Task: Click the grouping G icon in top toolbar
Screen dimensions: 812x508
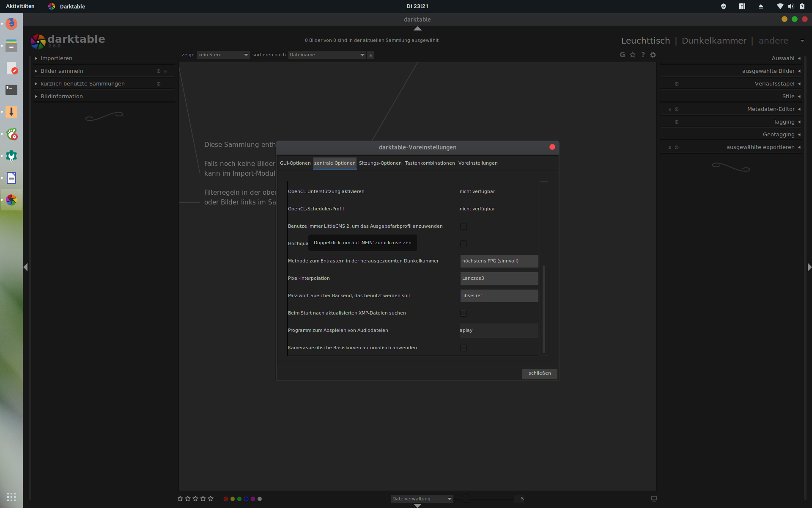Action: coord(622,55)
